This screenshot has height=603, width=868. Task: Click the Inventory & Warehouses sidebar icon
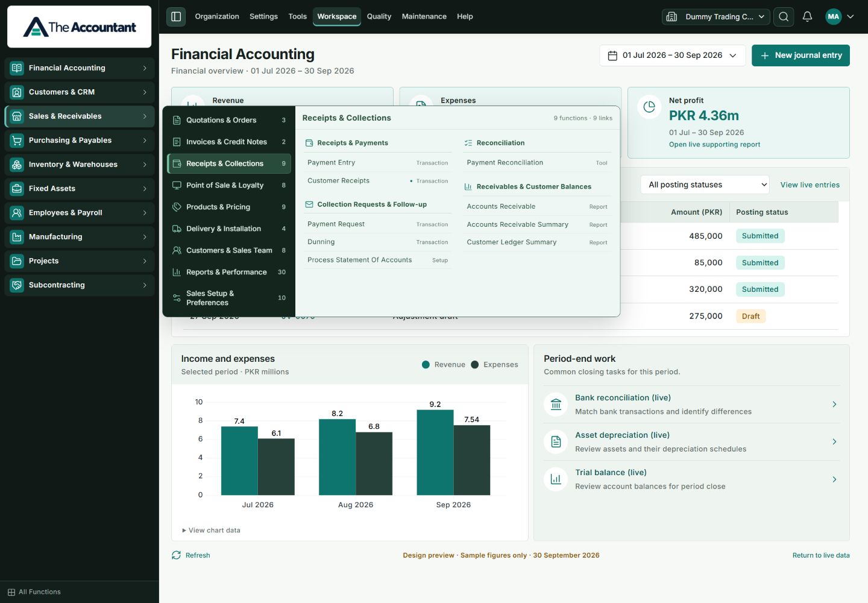point(17,165)
